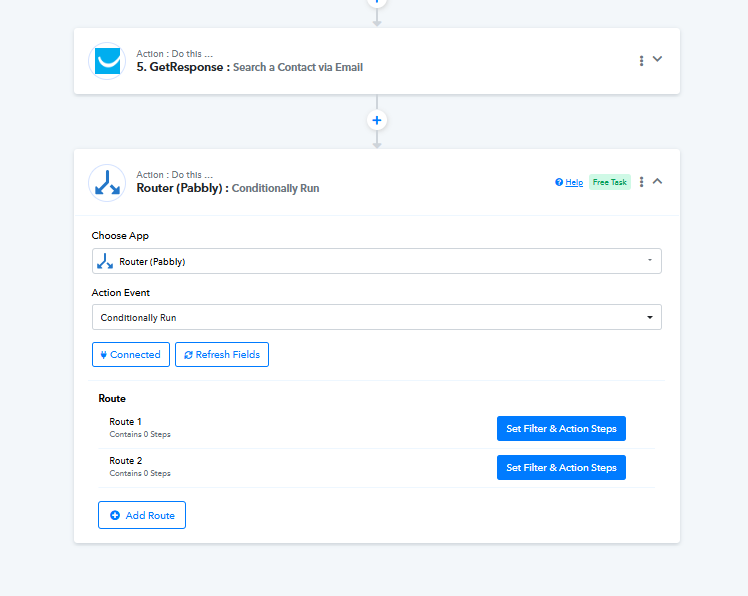Add a step using the plus button above Router
748x596 pixels.
point(377,120)
